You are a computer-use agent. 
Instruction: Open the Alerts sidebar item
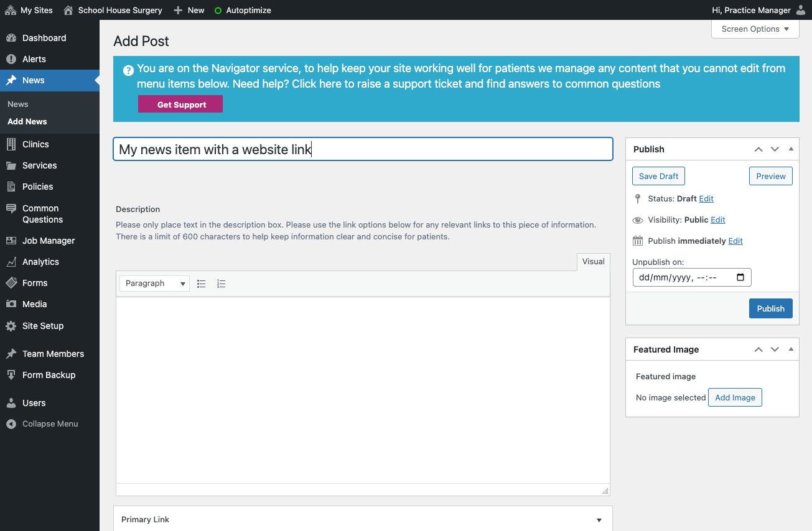pos(50,59)
